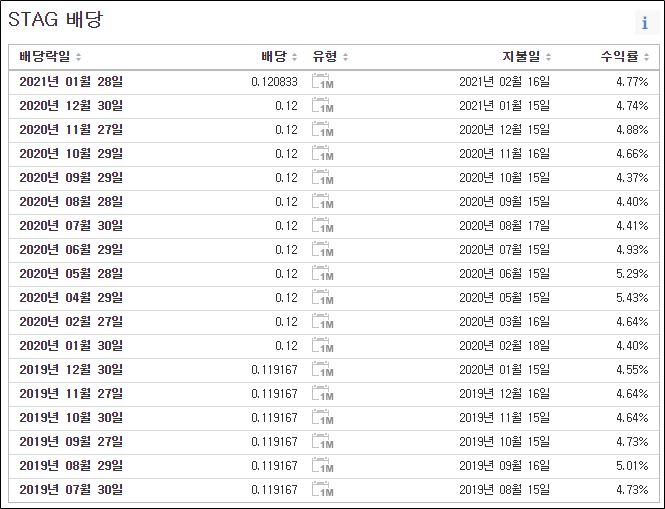Click yield value 4.55%
This screenshot has width=665, height=509.
tap(632, 369)
